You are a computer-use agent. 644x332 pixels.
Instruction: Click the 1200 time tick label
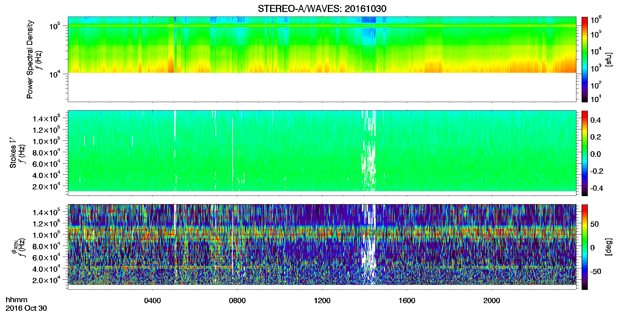pos(322,301)
